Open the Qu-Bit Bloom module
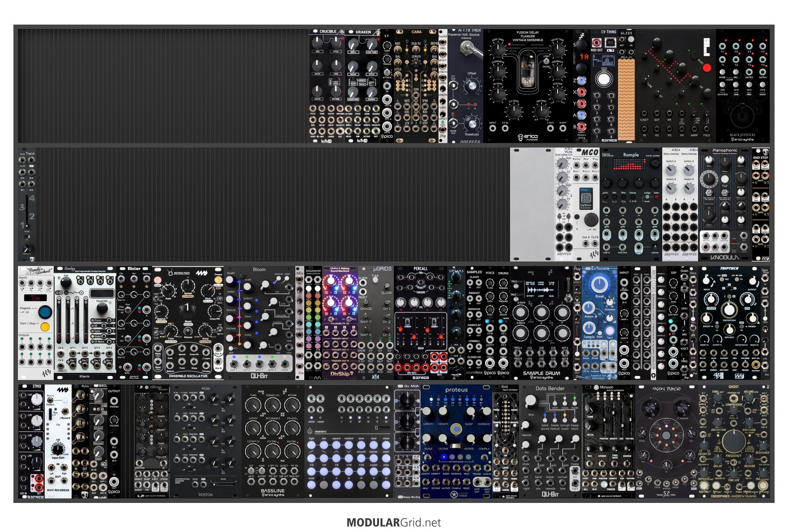This screenshot has height=532, width=788. click(260, 323)
